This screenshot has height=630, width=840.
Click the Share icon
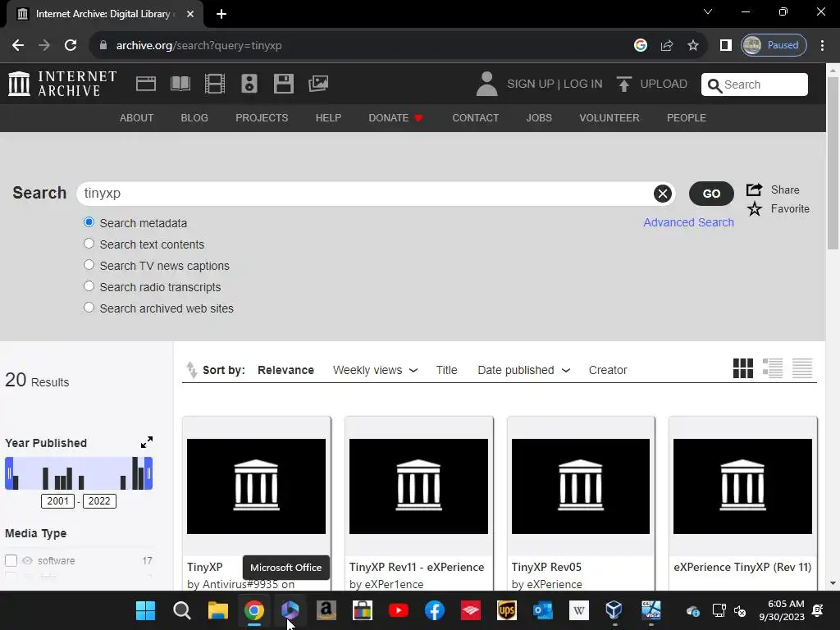pyautogui.click(x=755, y=189)
